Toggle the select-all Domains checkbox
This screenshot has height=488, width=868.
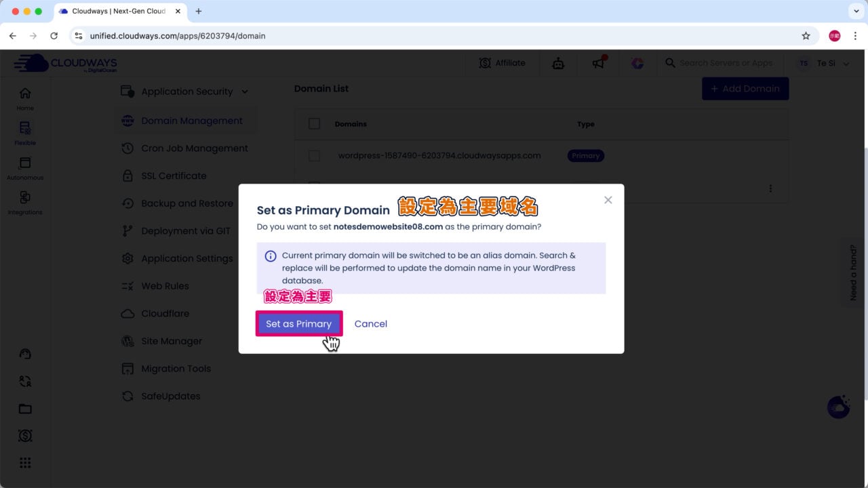point(314,123)
